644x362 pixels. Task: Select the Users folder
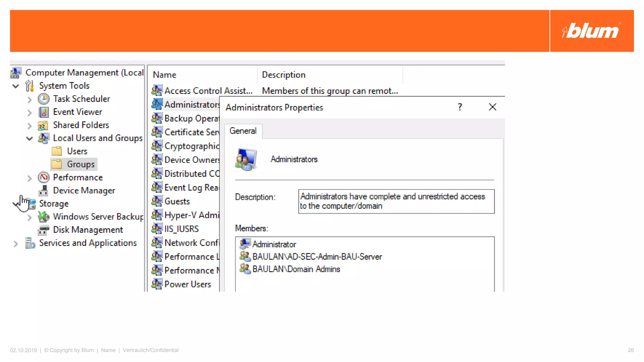[x=77, y=151]
